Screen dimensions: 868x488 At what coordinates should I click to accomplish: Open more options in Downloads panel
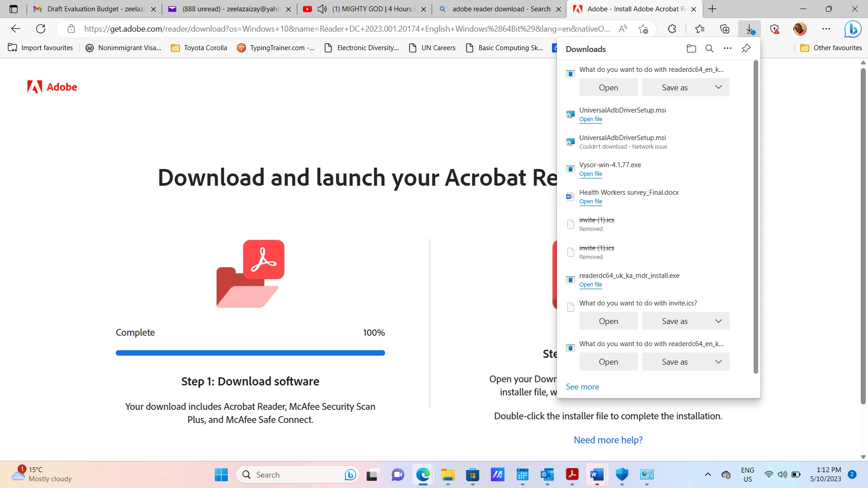click(727, 49)
